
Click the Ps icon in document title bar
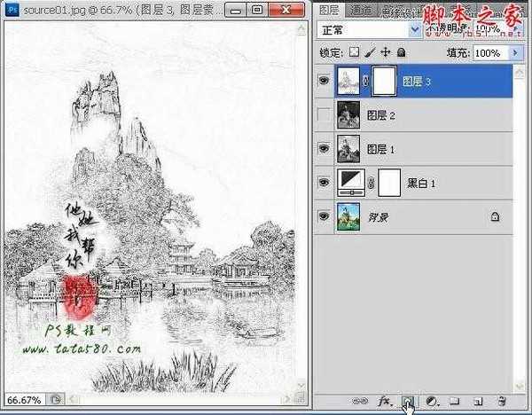point(13,10)
